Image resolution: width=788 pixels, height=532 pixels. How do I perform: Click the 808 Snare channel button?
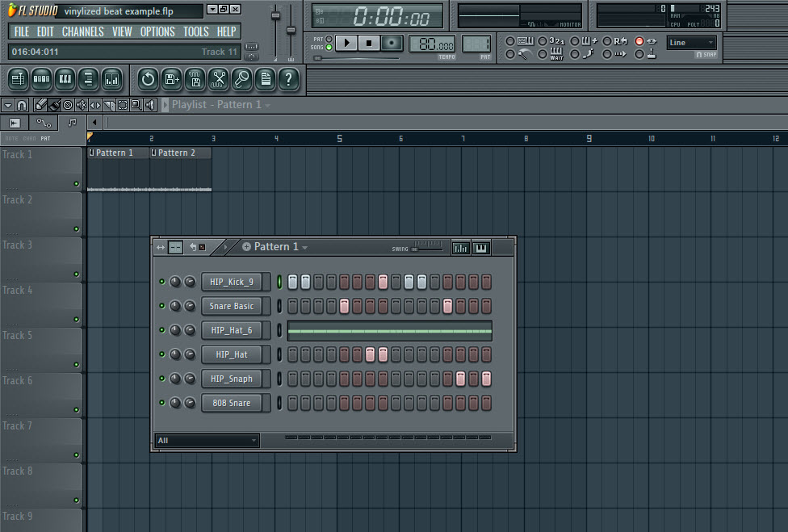[x=232, y=403]
